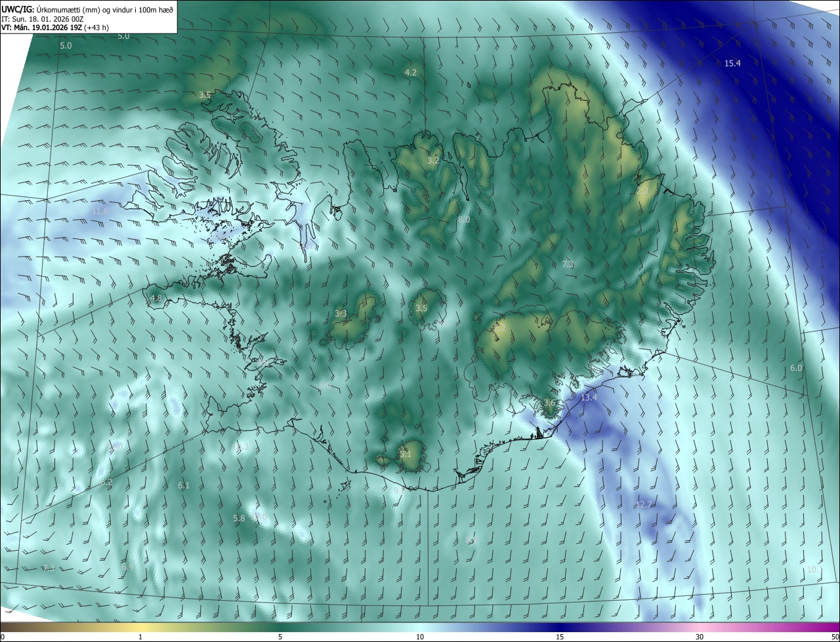Image resolution: width=840 pixels, height=642 pixels.
Task: Click the 12.7 value label
Action: (x=644, y=505)
